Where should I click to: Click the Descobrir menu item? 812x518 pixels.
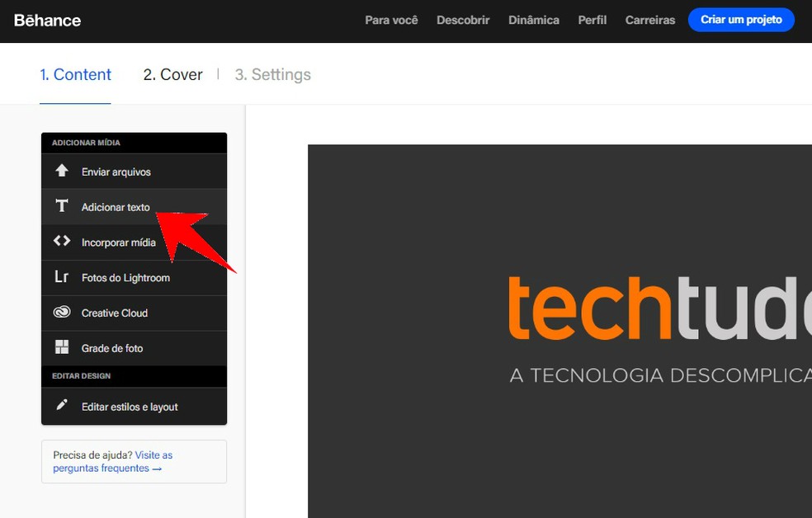pos(463,20)
